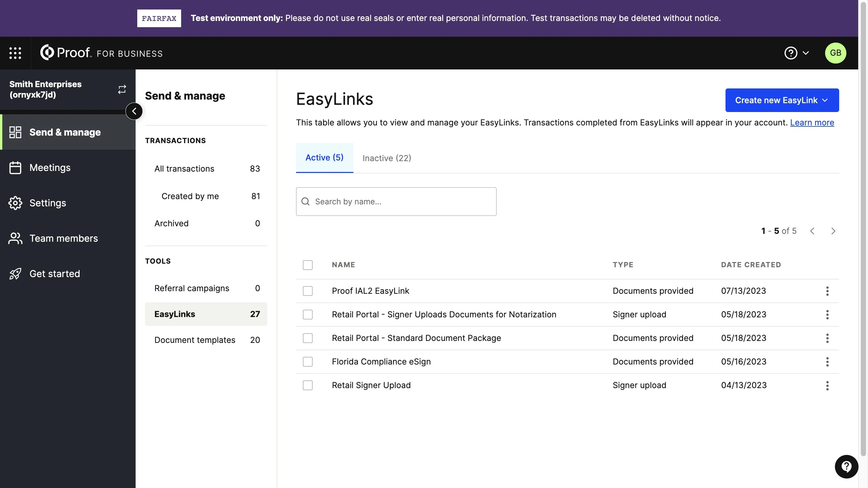Open the Create new EasyLink dropdown
This screenshot has width=868, height=488.
[x=782, y=100]
